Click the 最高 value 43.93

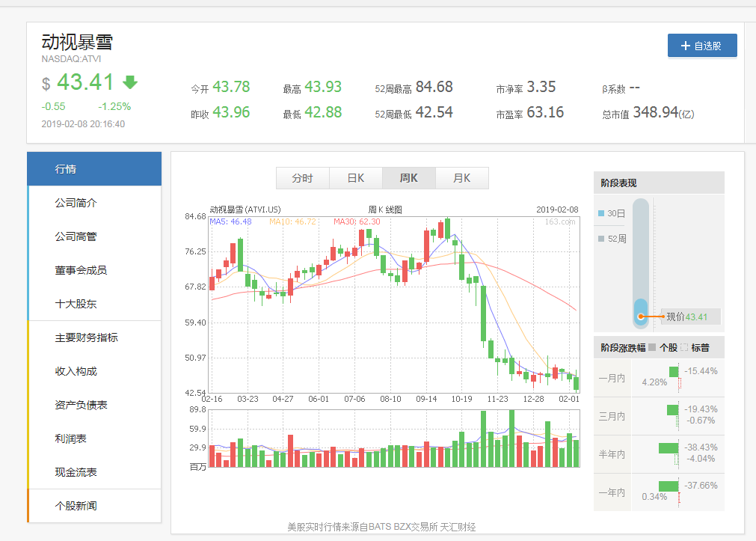pos(323,87)
